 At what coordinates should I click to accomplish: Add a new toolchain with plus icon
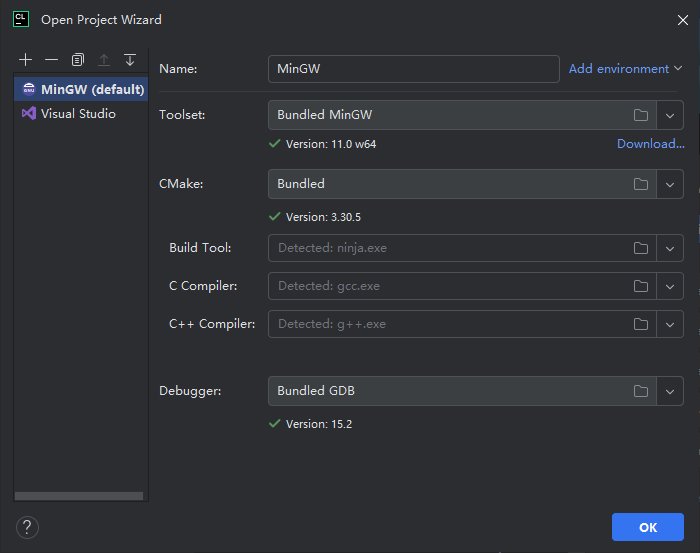[25, 60]
